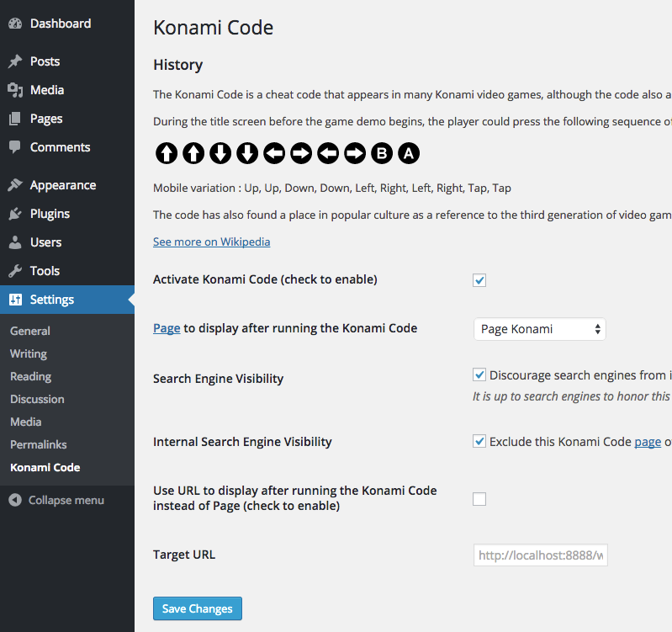Click the Pages document icon
The width and height of the screenshot is (672, 632).
[15, 119]
